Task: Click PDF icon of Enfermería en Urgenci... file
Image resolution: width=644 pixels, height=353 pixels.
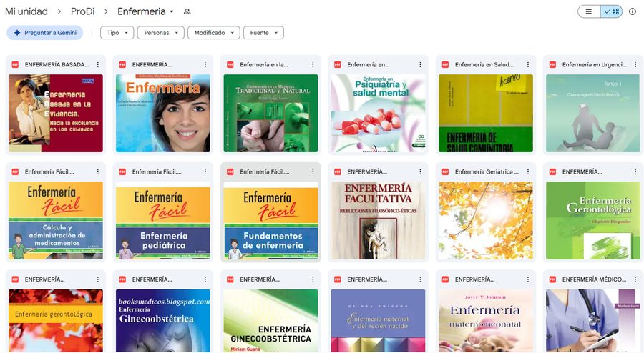Action: [x=553, y=65]
